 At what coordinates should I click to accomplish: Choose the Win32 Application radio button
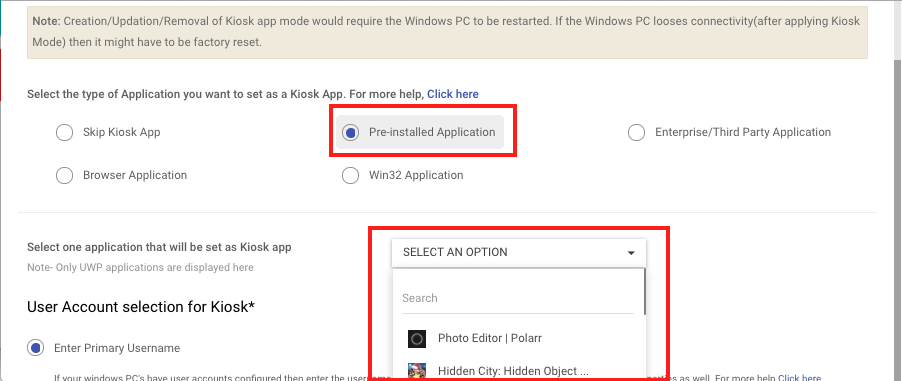pos(350,175)
